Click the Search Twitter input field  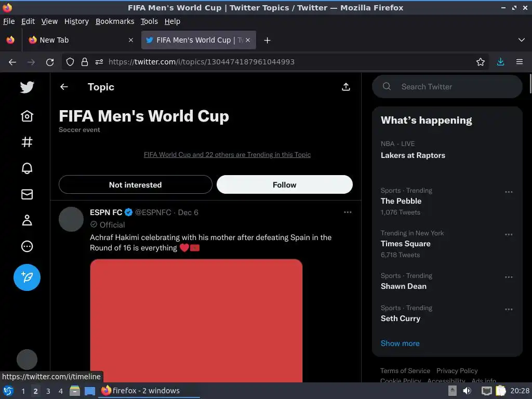coord(447,87)
